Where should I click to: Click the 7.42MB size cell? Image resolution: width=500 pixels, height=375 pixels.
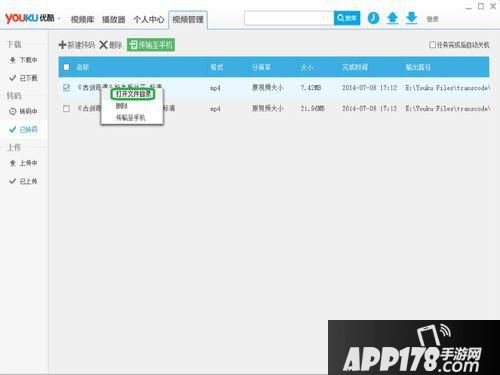[x=311, y=88]
